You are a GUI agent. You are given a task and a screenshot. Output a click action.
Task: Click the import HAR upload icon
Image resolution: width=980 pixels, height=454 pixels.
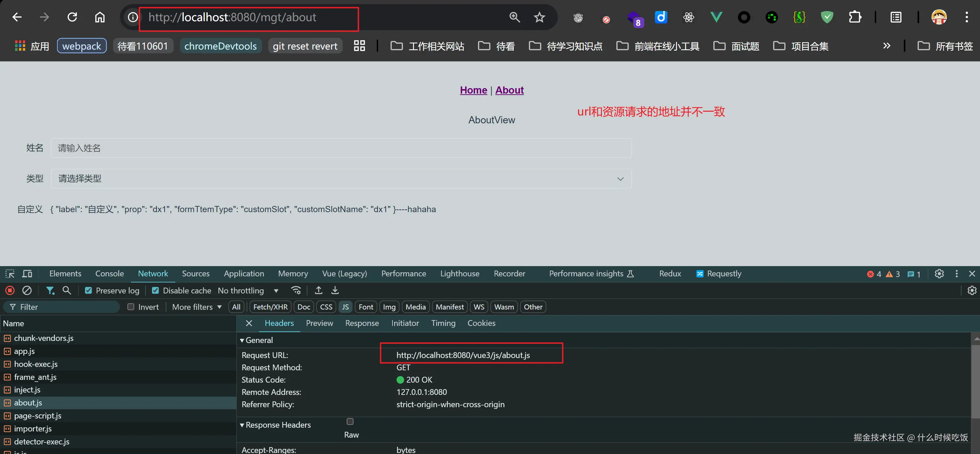point(318,290)
